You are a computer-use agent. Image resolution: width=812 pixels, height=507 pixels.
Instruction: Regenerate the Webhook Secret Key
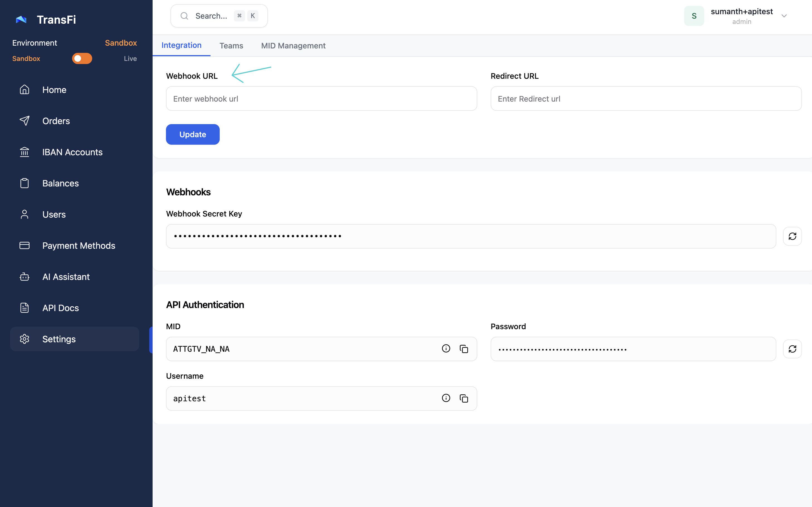[792, 237]
